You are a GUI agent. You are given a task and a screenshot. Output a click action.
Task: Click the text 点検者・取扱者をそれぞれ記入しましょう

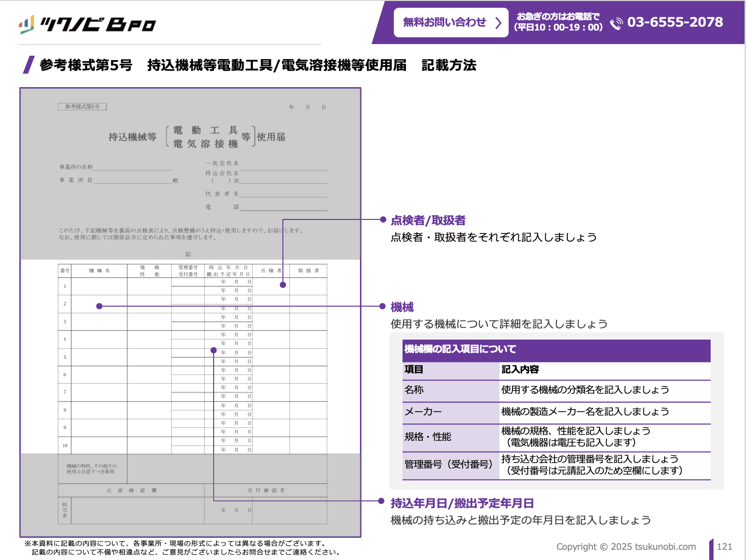(x=494, y=237)
